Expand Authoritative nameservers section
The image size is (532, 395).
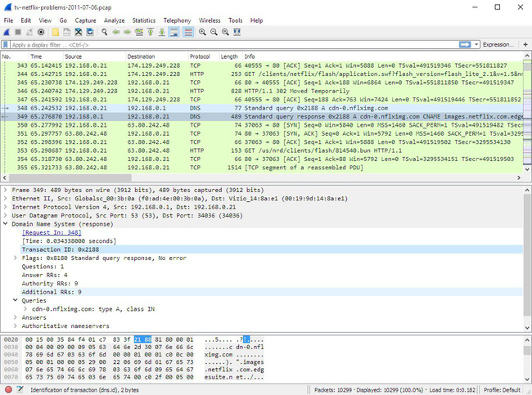(x=16, y=325)
